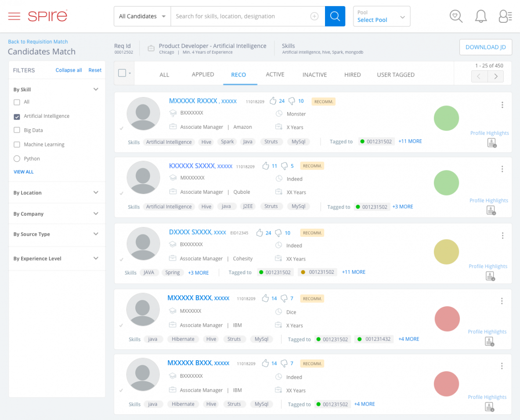Click the resume document icon under Profile Highlights
520x420 pixels.
(x=491, y=142)
